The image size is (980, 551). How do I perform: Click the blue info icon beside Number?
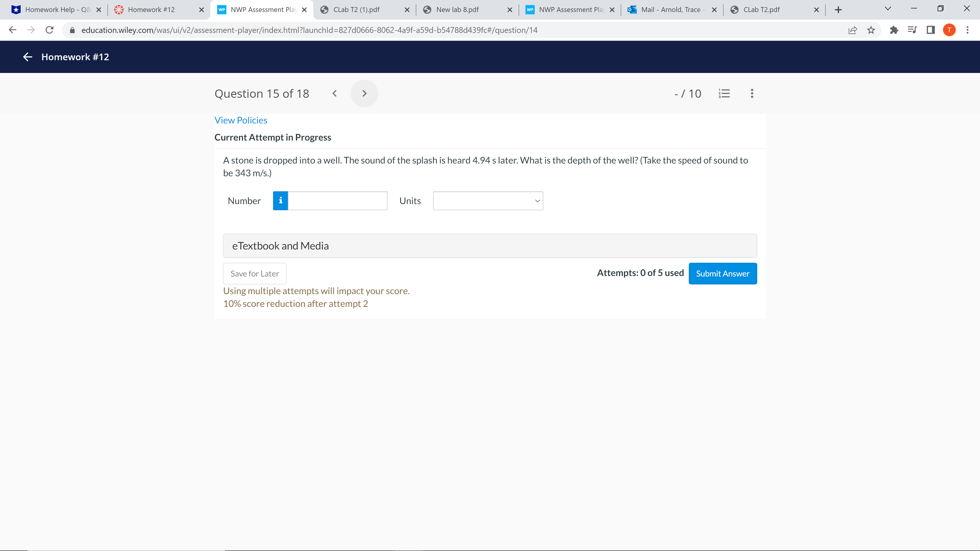pos(280,201)
